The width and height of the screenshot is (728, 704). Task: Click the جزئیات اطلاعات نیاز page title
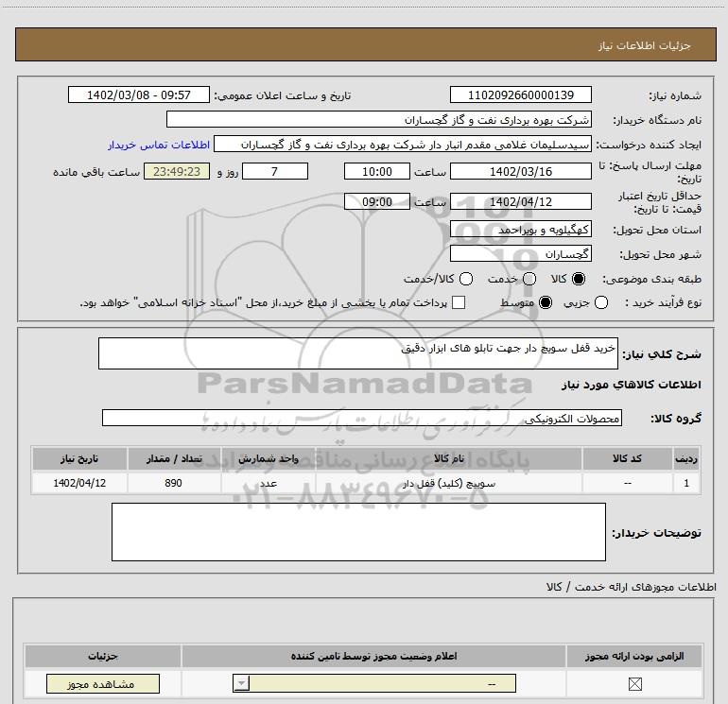pos(645,45)
